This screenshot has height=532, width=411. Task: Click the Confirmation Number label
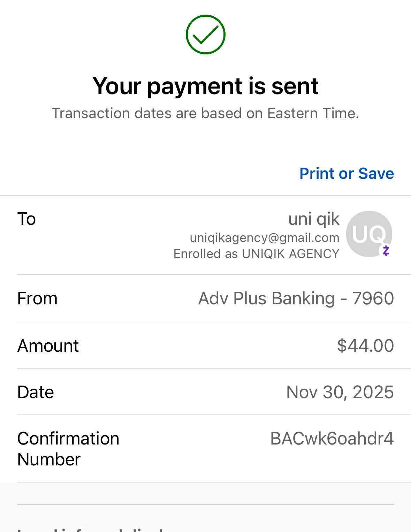[68, 449]
